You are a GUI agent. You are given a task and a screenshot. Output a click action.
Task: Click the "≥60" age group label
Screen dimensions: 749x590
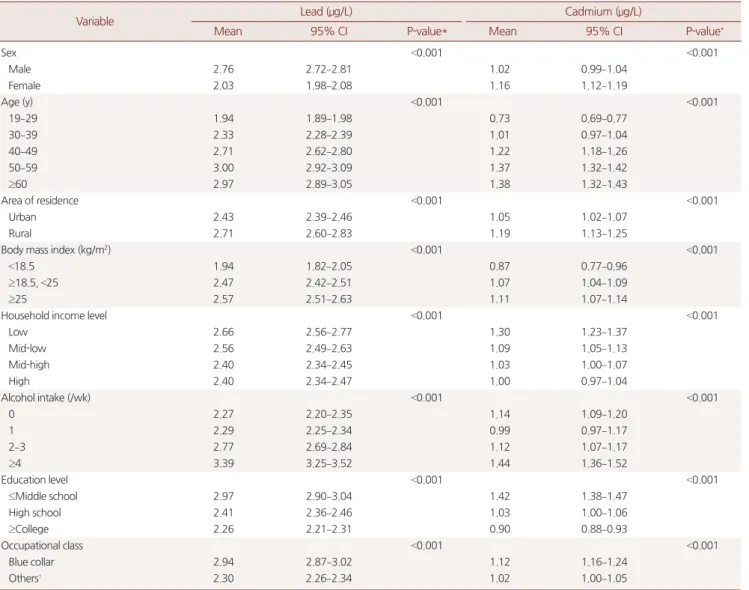point(18,184)
